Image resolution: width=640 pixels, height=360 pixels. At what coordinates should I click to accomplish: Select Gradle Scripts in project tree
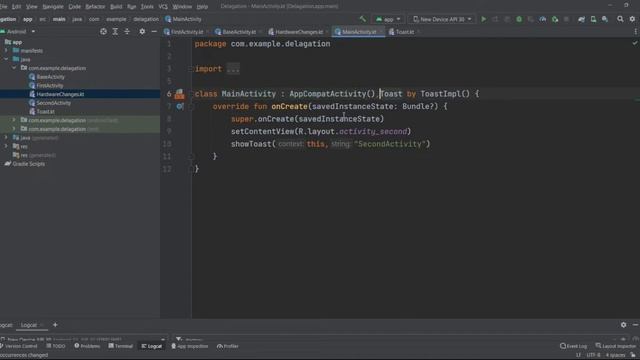pos(29,164)
